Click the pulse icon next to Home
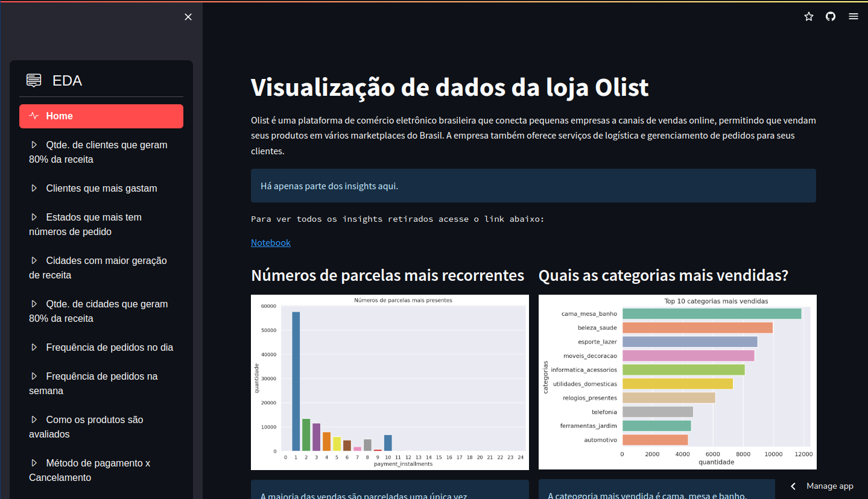The image size is (868, 499). [x=34, y=116]
